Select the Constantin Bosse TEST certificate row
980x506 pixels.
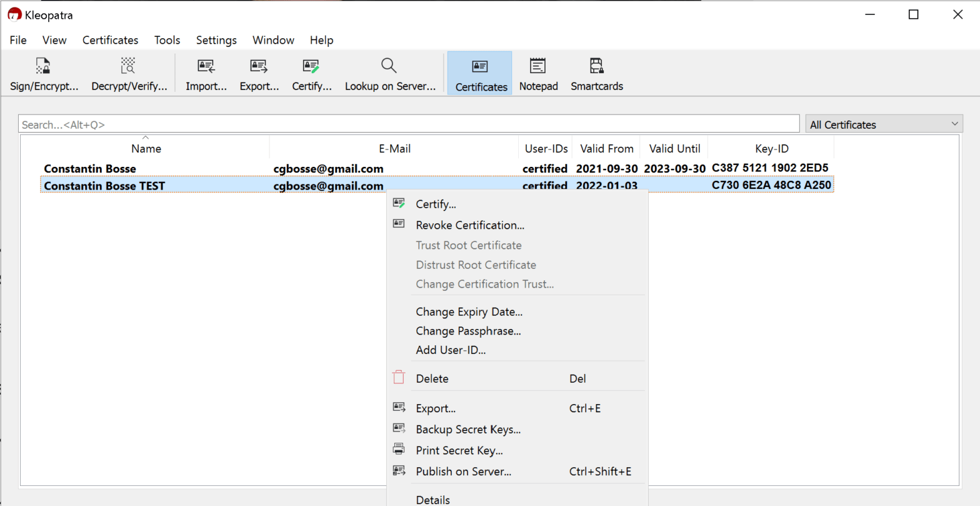click(437, 185)
